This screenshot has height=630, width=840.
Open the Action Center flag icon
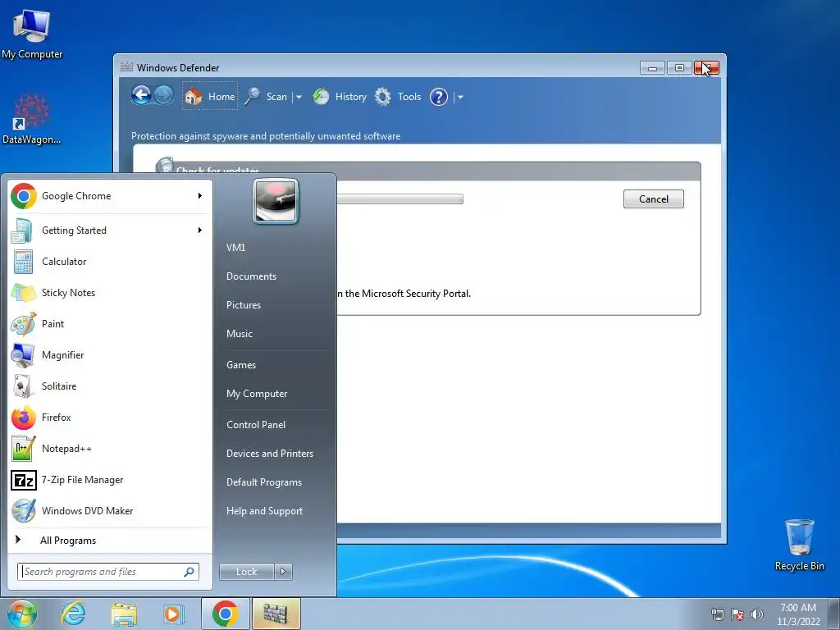point(737,614)
